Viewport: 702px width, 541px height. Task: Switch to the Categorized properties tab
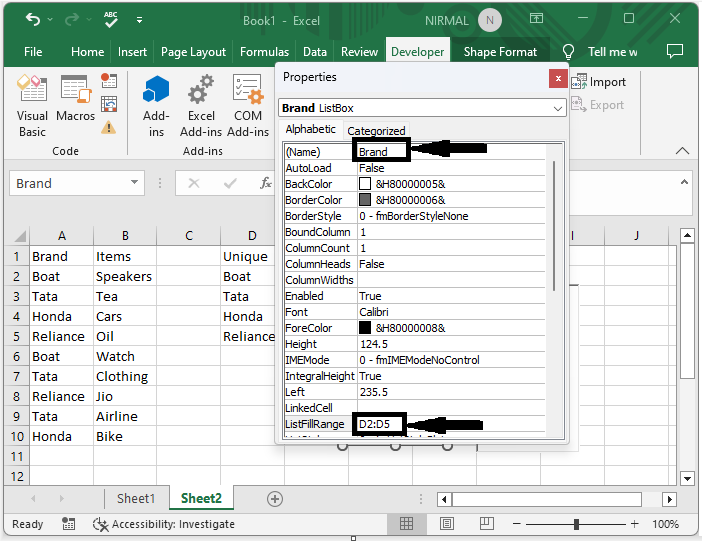(x=376, y=131)
